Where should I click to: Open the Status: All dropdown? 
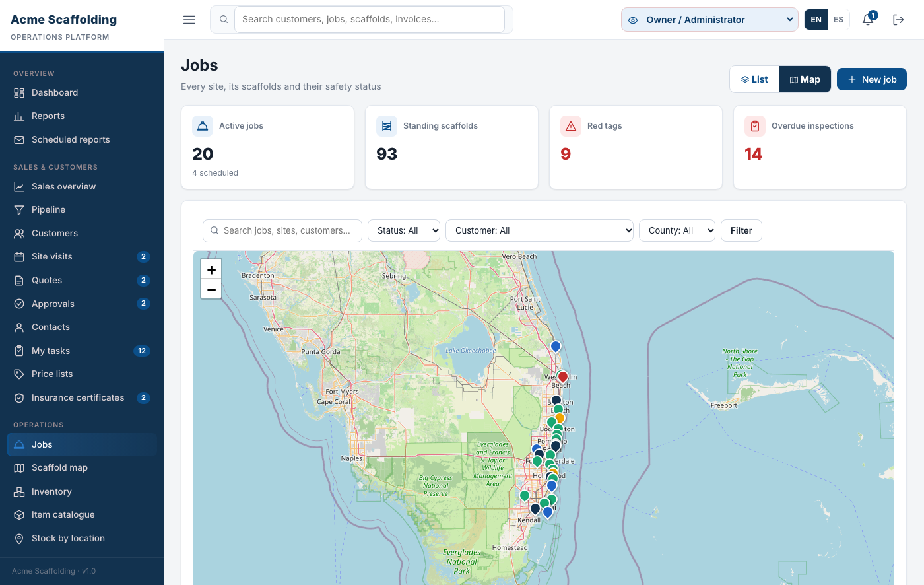[404, 230]
